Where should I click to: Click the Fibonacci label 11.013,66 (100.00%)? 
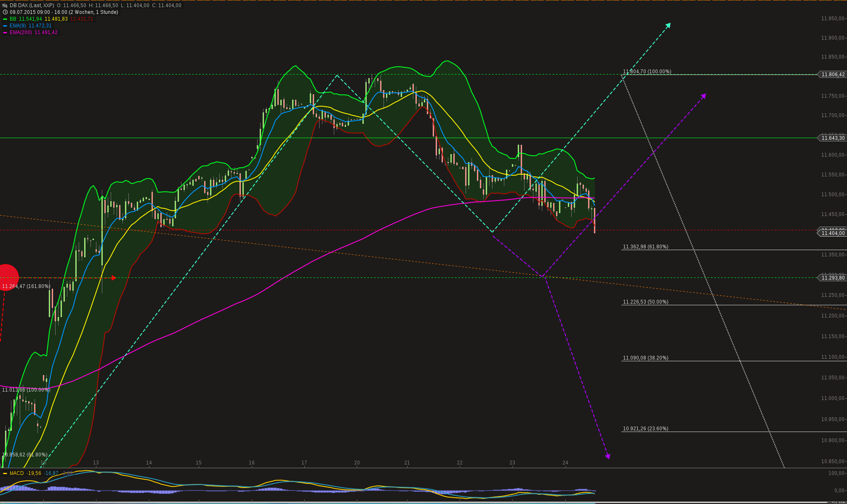tap(26, 390)
